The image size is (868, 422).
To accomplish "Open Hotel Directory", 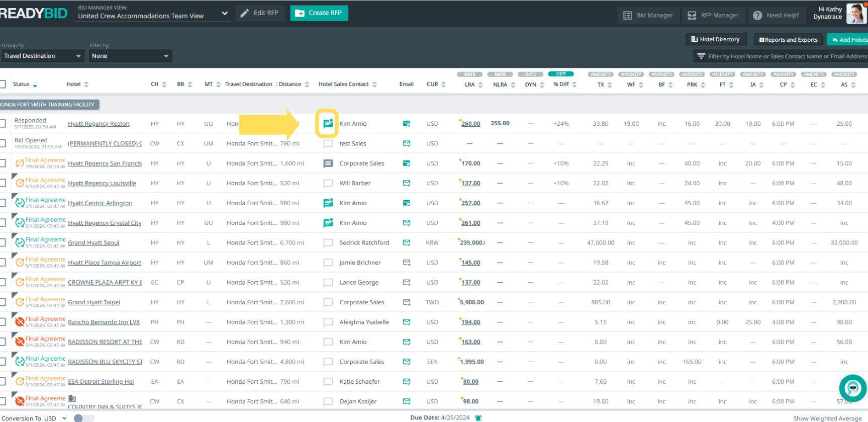I will [x=716, y=39].
